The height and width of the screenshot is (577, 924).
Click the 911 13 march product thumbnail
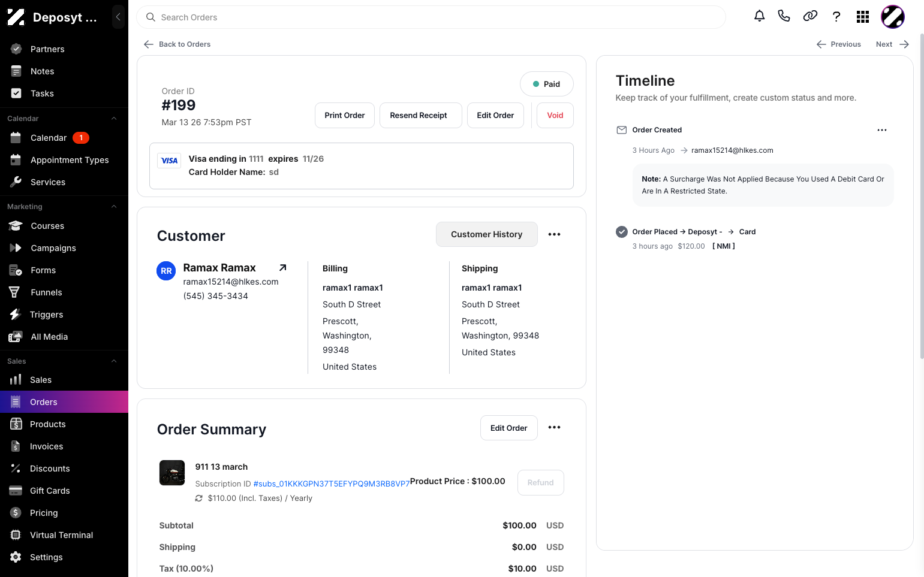(x=172, y=473)
